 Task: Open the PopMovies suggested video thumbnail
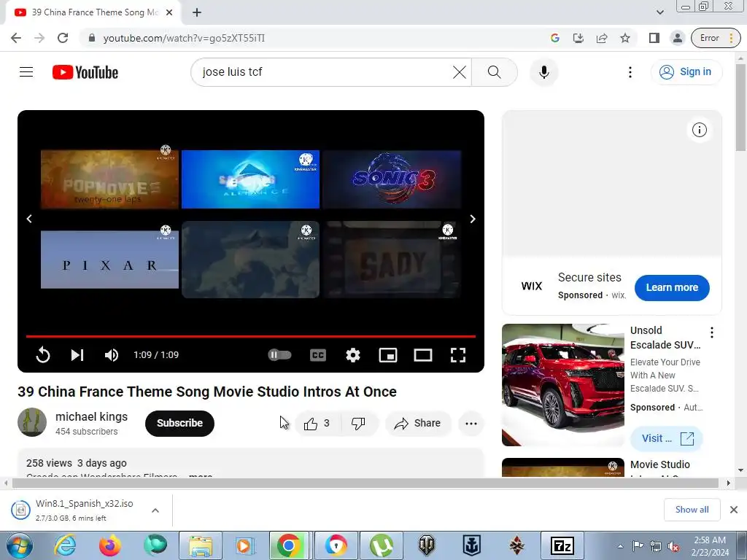(109, 179)
